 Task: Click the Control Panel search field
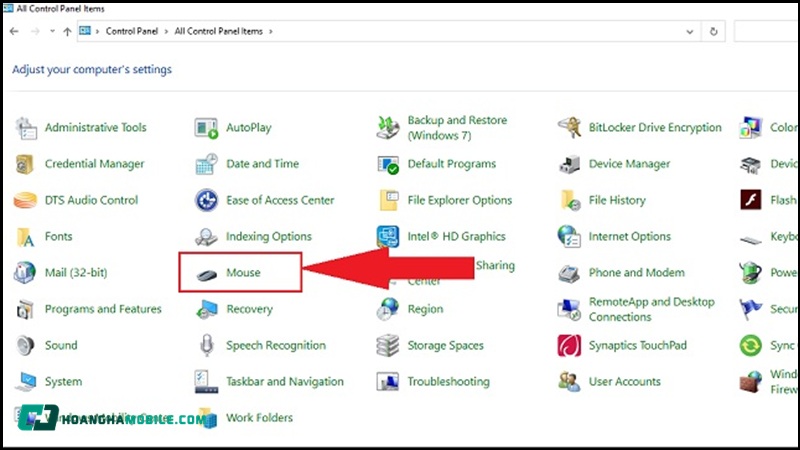(766, 32)
